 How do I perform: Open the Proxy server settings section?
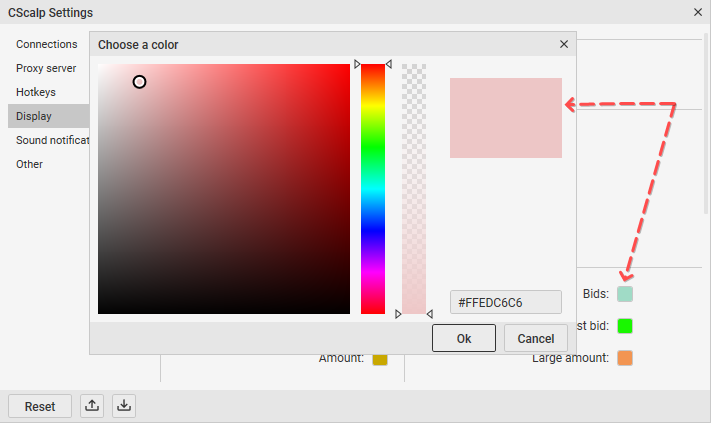[x=46, y=68]
